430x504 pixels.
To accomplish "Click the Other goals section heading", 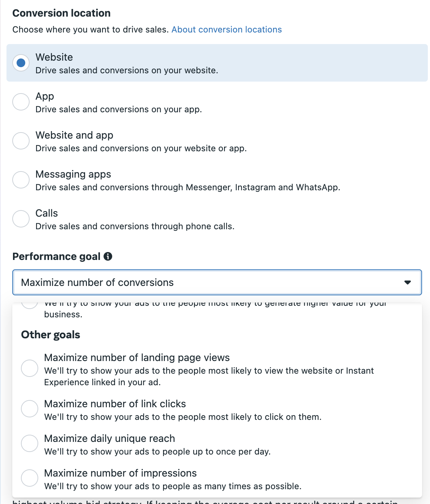I will (51, 335).
